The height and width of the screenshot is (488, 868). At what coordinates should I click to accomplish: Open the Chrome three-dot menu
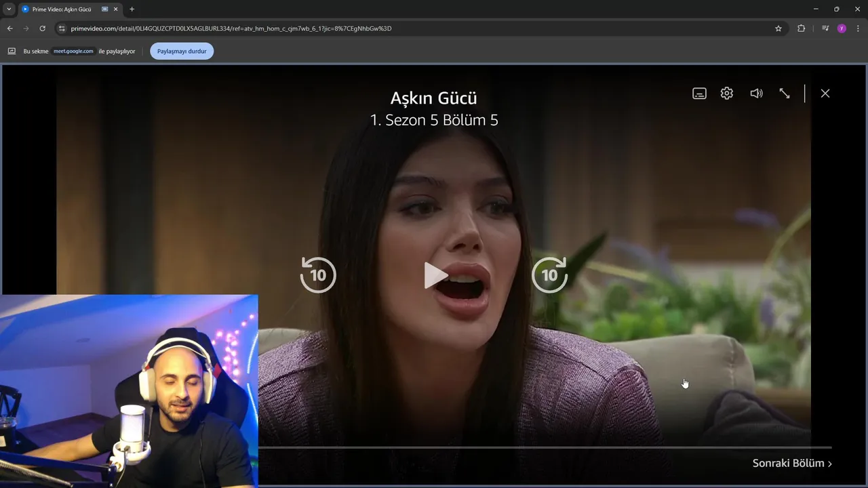858,28
